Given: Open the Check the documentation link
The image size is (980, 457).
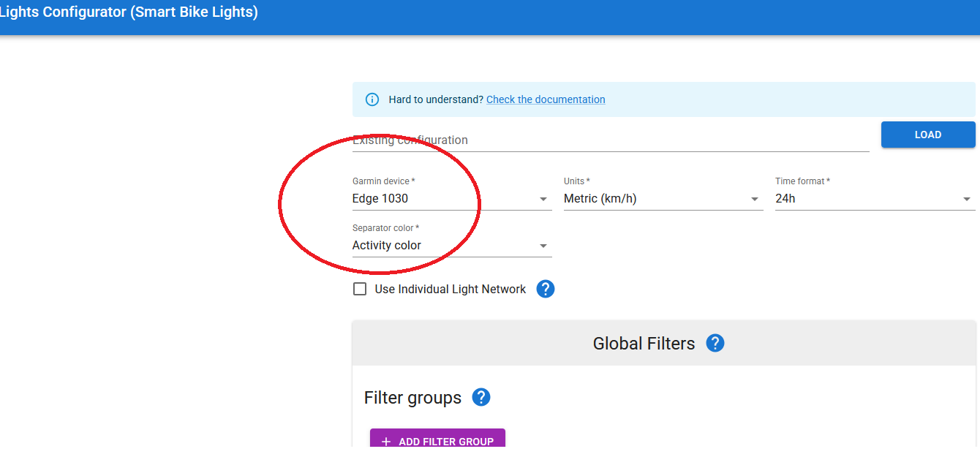Looking at the screenshot, I should [546, 99].
